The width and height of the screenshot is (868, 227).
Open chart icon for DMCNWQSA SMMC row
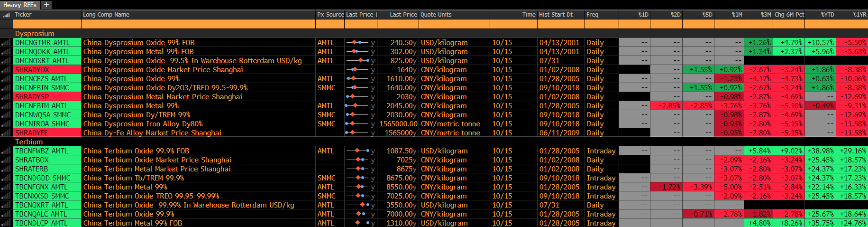pyautogui.click(x=6, y=115)
